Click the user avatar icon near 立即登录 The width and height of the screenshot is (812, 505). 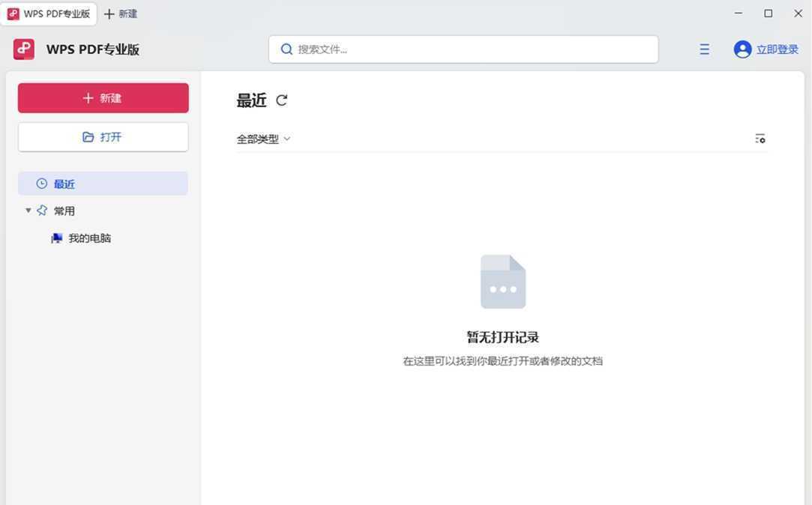[x=742, y=49]
